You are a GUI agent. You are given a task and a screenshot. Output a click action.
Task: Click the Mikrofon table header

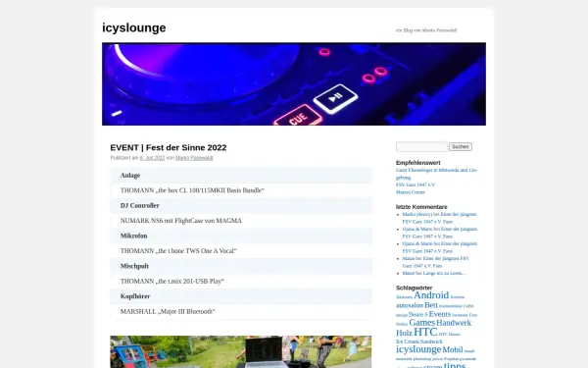click(241, 236)
